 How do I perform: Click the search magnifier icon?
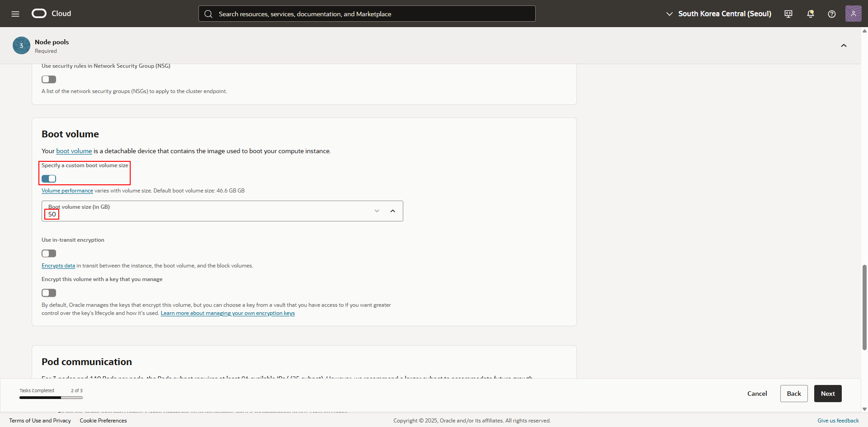[208, 14]
